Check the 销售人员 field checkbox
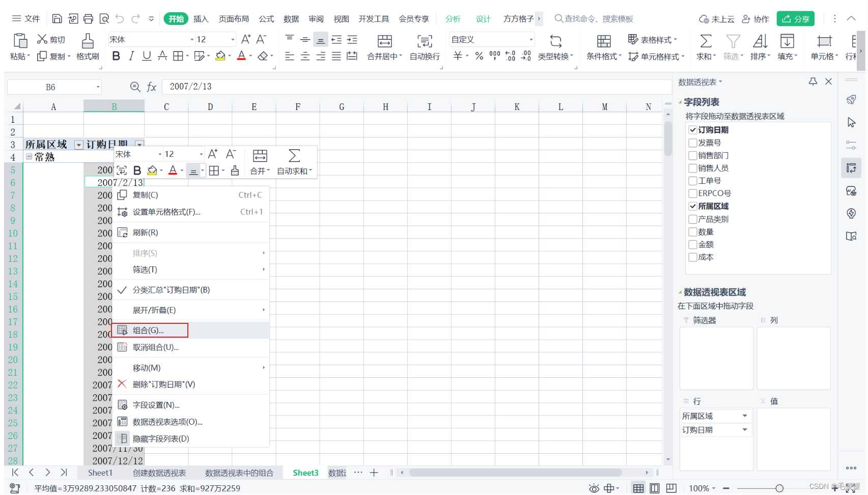This screenshot has height=495, width=868. point(692,168)
